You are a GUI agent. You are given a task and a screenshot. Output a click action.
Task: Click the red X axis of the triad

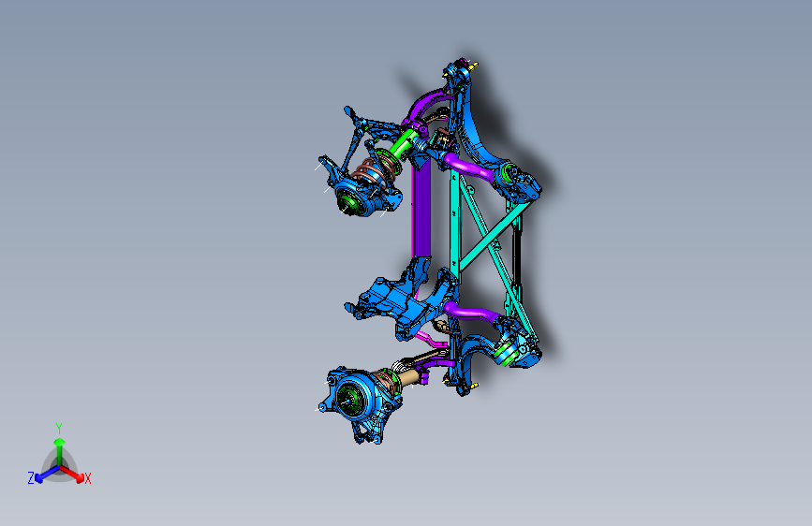[x=74, y=475]
